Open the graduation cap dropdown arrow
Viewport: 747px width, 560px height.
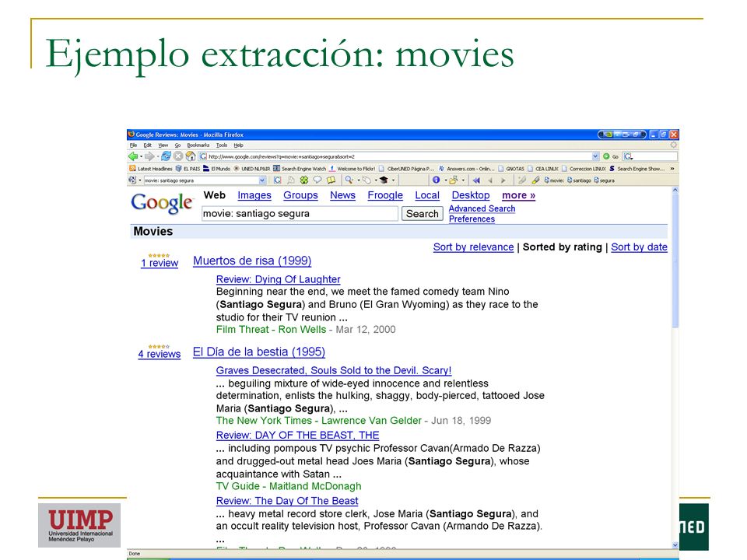click(x=393, y=180)
